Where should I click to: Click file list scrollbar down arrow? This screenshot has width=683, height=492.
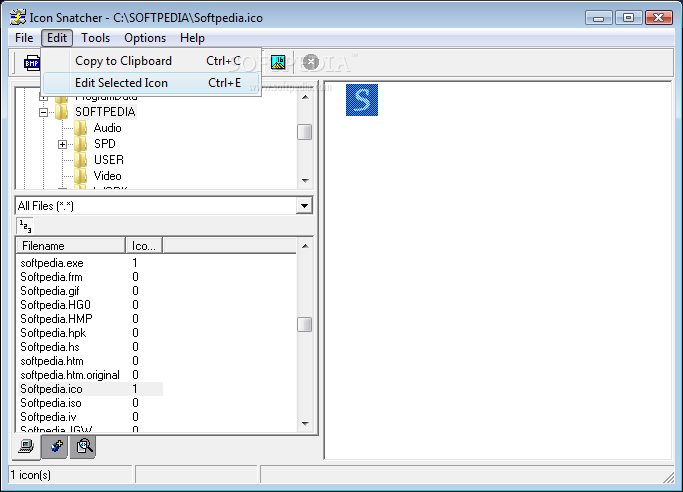click(x=305, y=423)
